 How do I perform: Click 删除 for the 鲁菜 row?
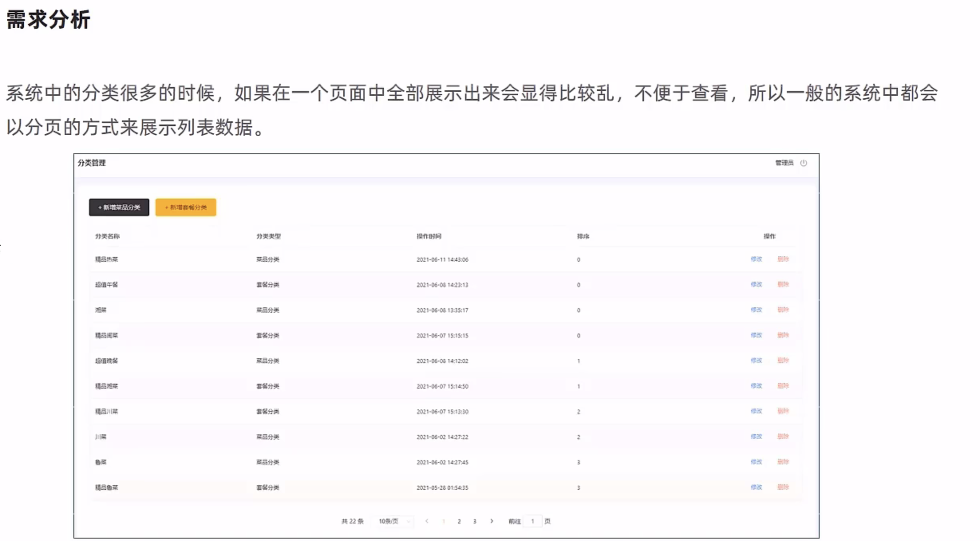click(783, 462)
